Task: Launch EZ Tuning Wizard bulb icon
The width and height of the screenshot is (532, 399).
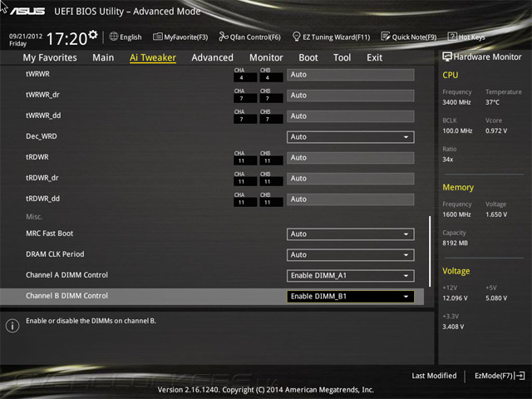Action: [296, 37]
